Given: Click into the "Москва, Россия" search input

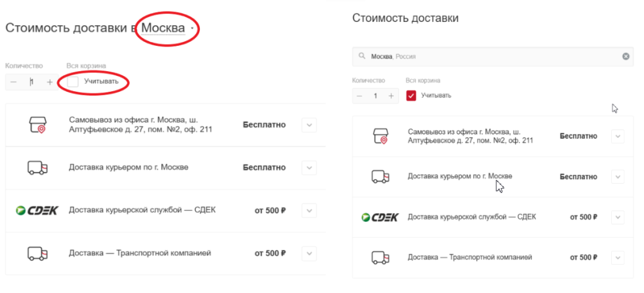Looking at the screenshot, I should pyautogui.click(x=491, y=57).
